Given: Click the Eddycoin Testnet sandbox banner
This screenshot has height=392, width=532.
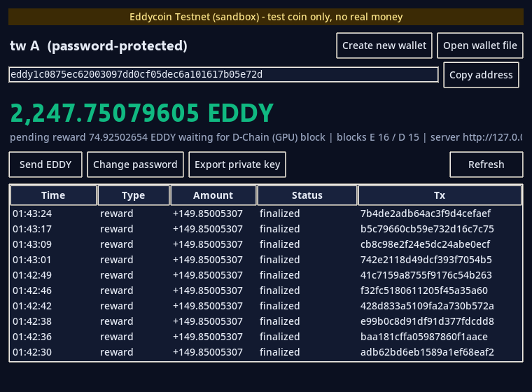Looking at the screenshot, I should [x=266, y=17].
